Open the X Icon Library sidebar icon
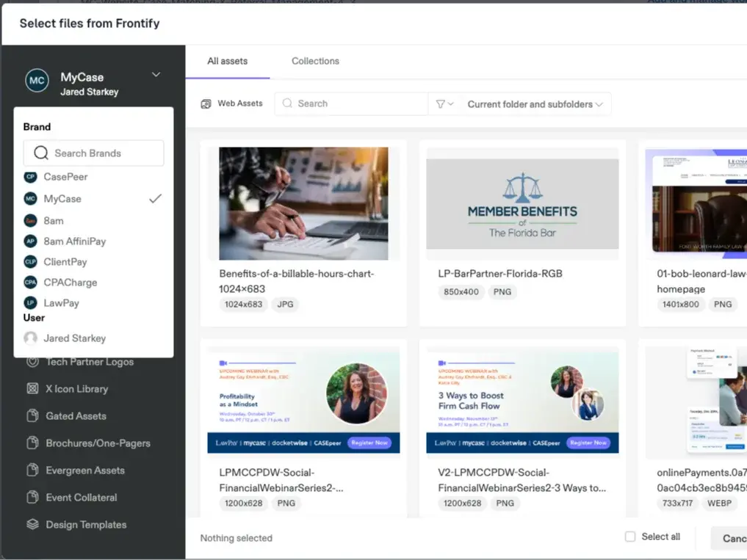747x560 pixels. (x=32, y=389)
